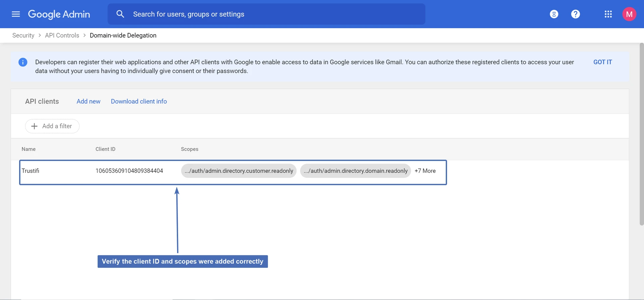
Task: Click the Google Admin logo
Action: pos(59,14)
